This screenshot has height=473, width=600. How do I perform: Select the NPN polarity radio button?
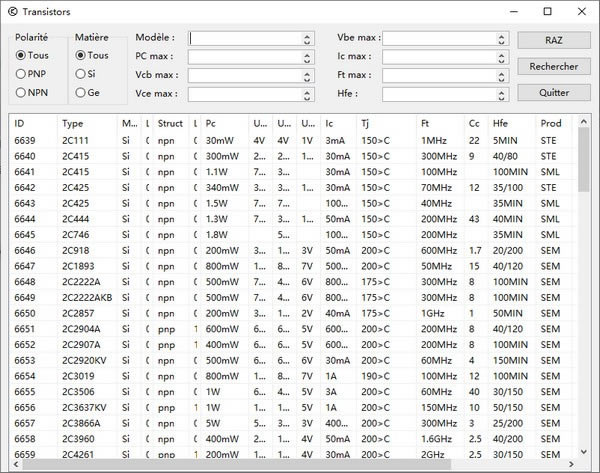[x=21, y=92]
